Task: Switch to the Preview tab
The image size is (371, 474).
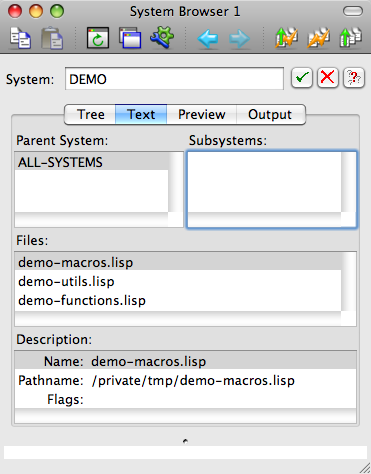Action: [202, 115]
